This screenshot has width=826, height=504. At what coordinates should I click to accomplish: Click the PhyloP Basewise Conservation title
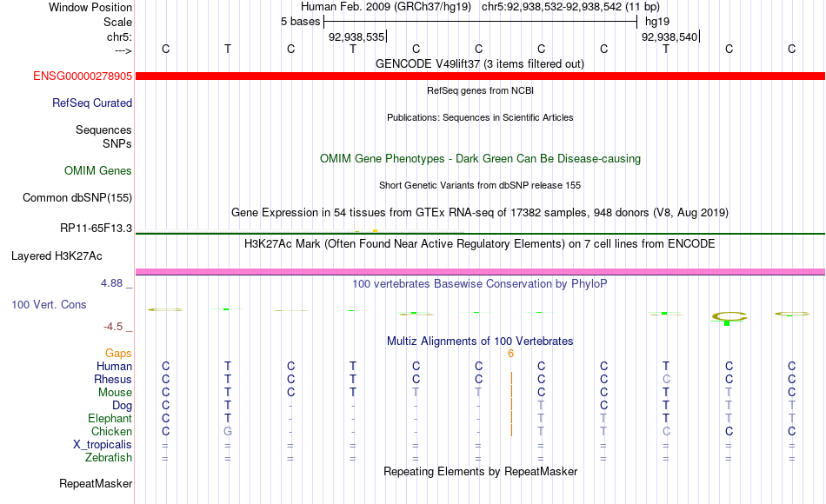pyautogui.click(x=480, y=283)
